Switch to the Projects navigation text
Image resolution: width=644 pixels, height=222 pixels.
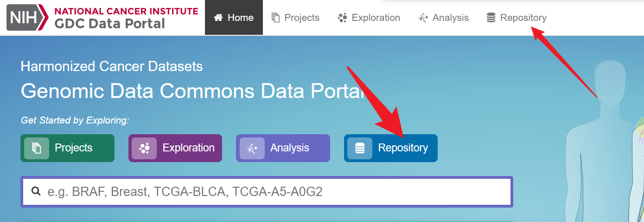pyautogui.click(x=302, y=18)
